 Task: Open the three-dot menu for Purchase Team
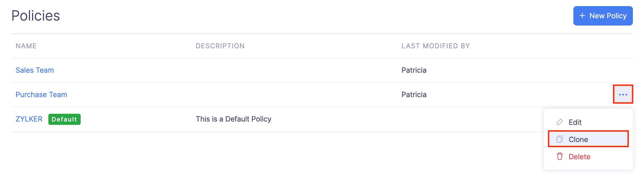[623, 95]
